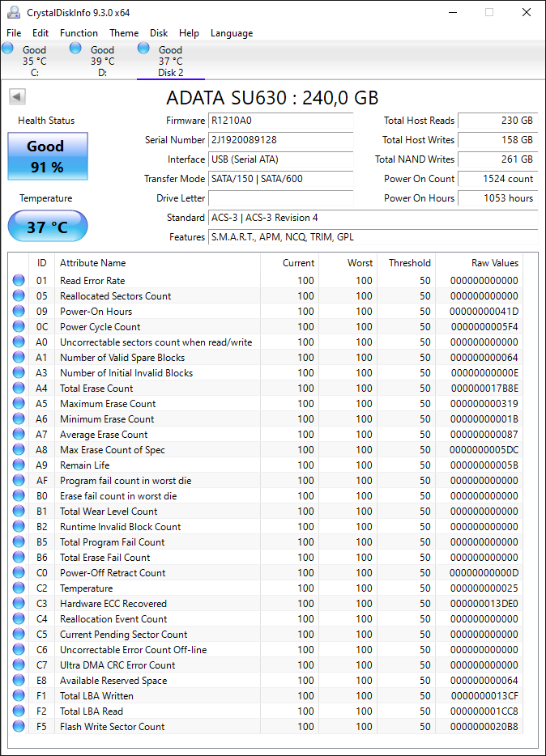Click status orb of Current Pending Sector Count
Image resolution: width=546 pixels, height=756 pixels.
19,634
